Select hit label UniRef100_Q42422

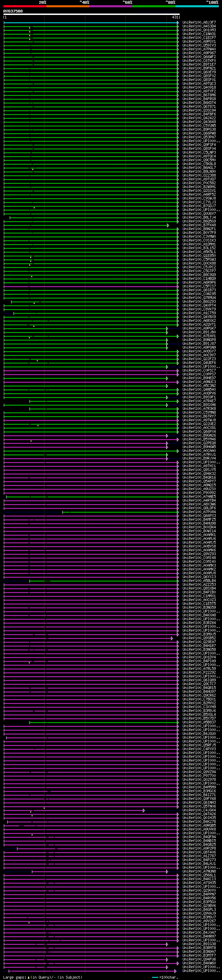[199, 118]
